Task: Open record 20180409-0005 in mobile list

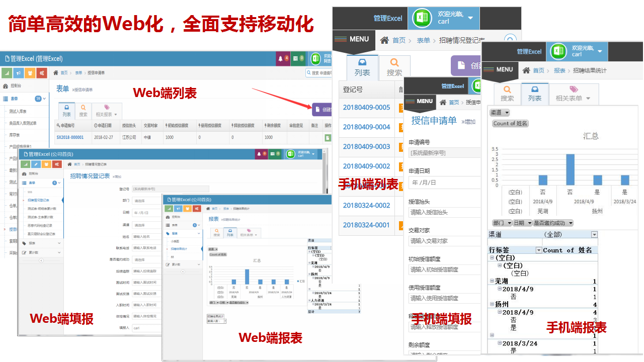Action: [x=366, y=108]
